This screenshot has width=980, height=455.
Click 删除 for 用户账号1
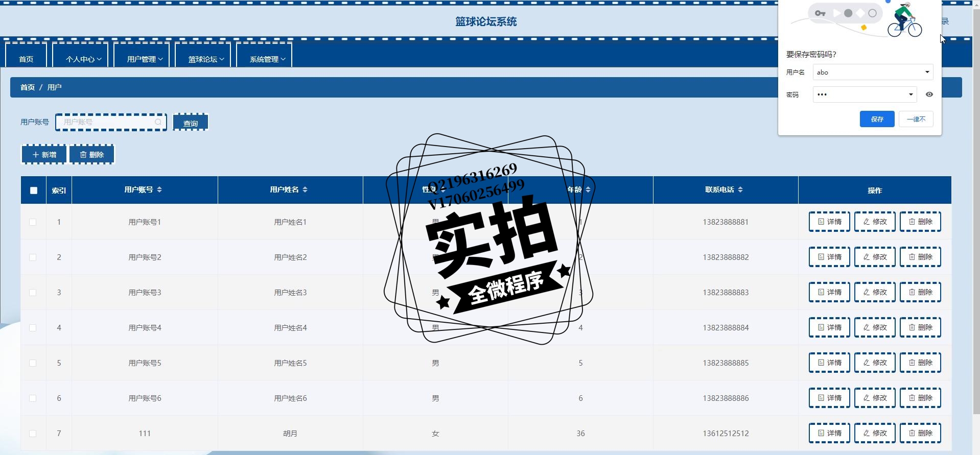click(920, 222)
